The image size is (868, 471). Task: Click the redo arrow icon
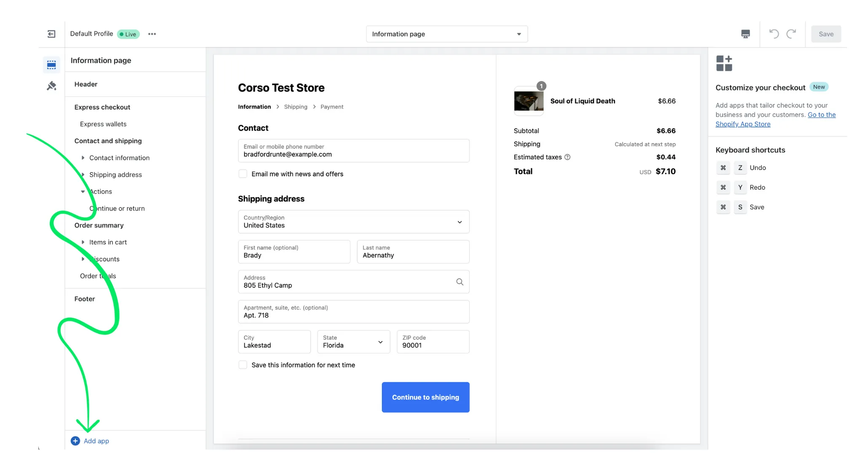pos(792,34)
